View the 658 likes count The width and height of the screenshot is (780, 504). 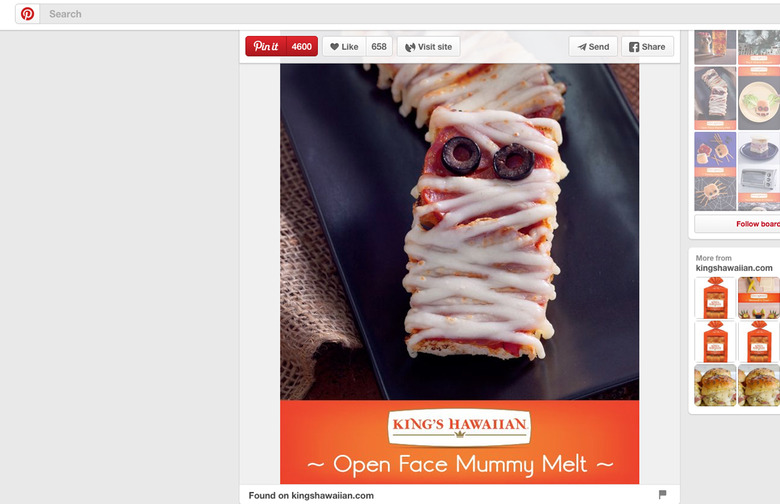(379, 47)
